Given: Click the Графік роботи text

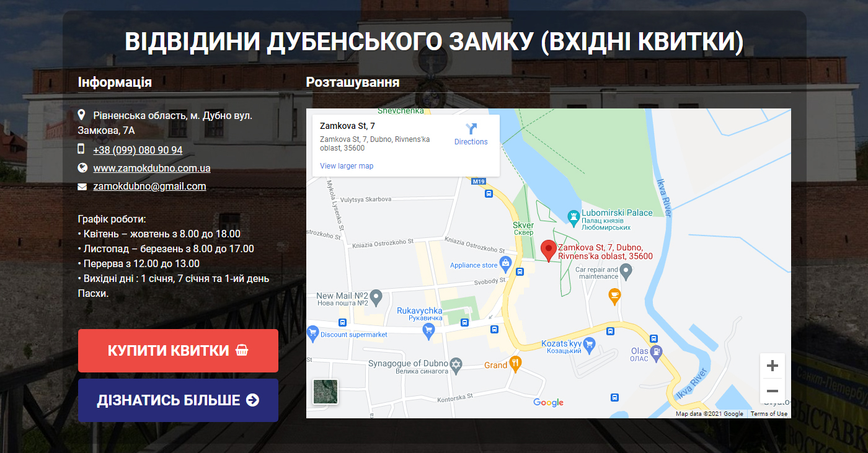Looking at the screenshot, I should [112, 219].
